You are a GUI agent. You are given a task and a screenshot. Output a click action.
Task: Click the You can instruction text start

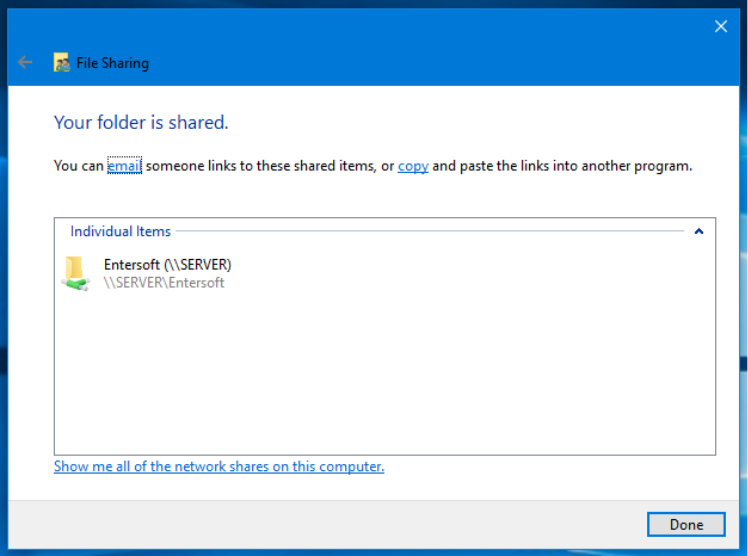tap(79, 166)
